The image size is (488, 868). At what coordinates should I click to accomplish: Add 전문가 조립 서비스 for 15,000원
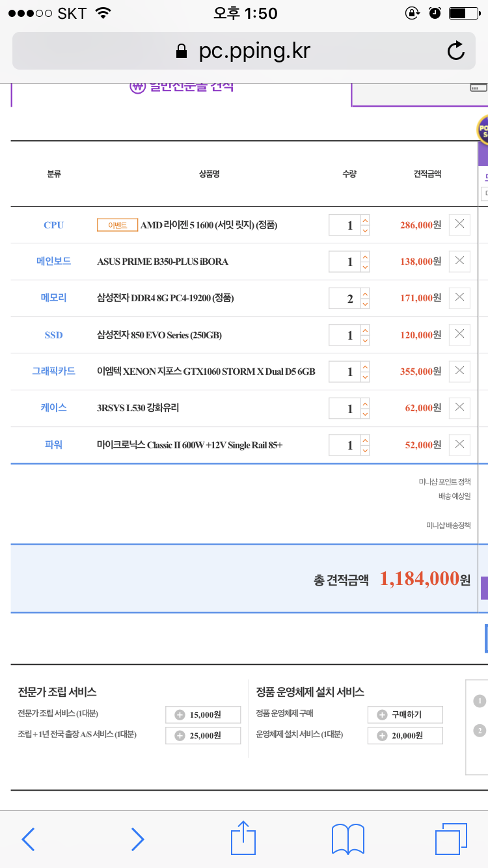pos(203,714)
